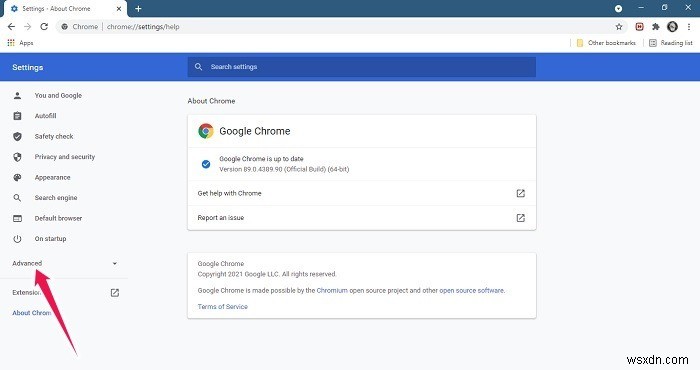Open the Apps grid shortcut

click(x=20, y=43)
